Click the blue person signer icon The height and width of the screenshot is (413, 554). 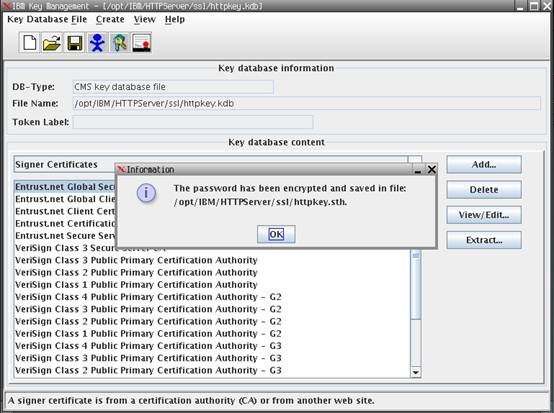[97, 43]
